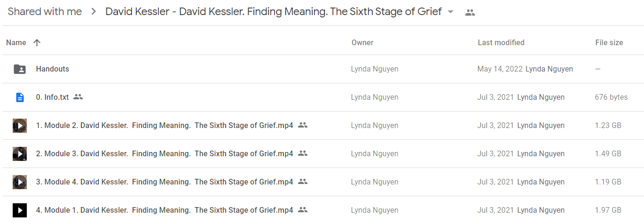This screenshot has width=644, height=224.
Task: Click the breadcrumb chevron after Shared with me
Action: pos(94,12)
